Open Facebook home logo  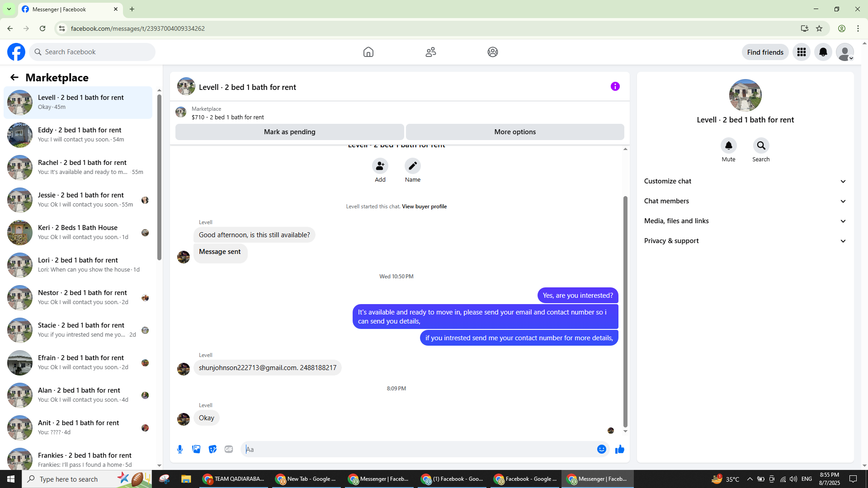tap(16, 52)
